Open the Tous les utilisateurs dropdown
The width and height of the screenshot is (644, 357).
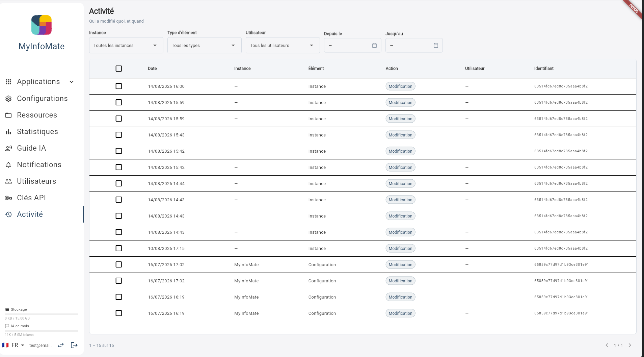(283, 45)
